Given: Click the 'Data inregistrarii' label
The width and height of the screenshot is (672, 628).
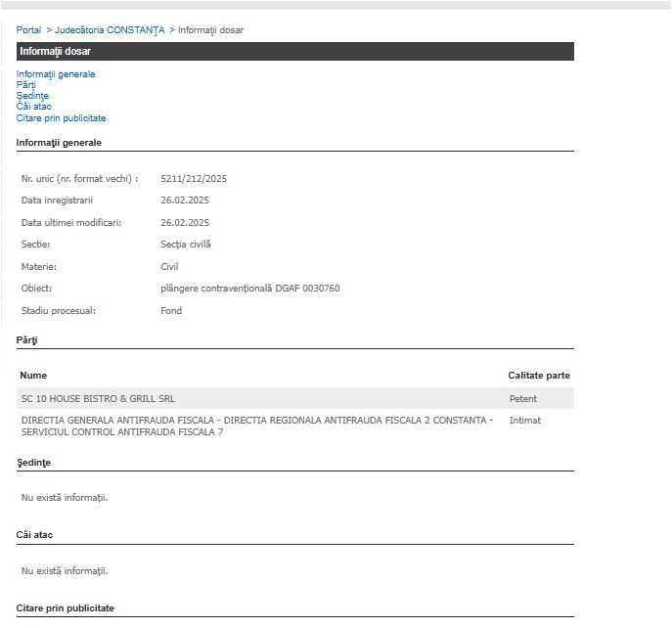Looking at the screenshot, I should (57, 201).
